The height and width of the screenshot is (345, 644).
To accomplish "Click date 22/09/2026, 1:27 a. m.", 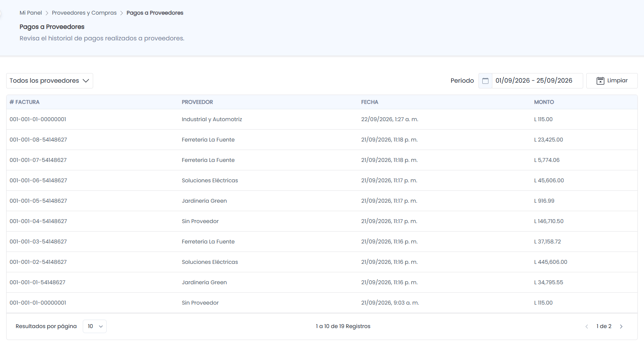I will (390, 119).
